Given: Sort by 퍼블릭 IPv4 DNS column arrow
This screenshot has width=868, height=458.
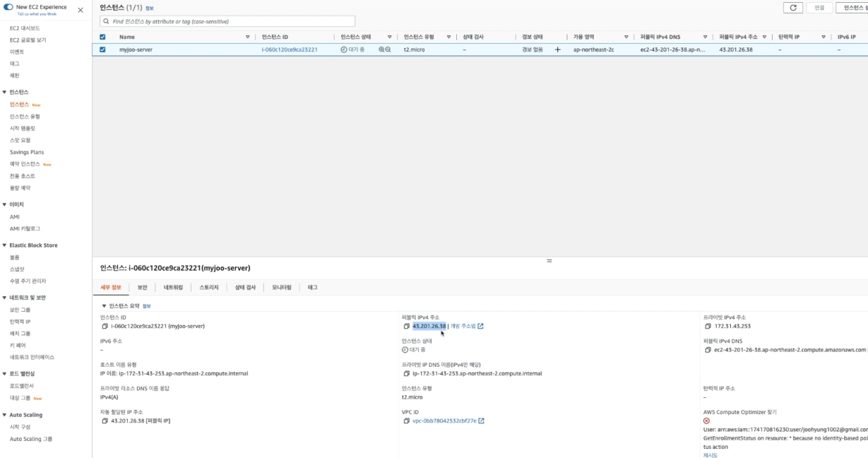Looking at the screenshot, I should [x=705, y=37].
